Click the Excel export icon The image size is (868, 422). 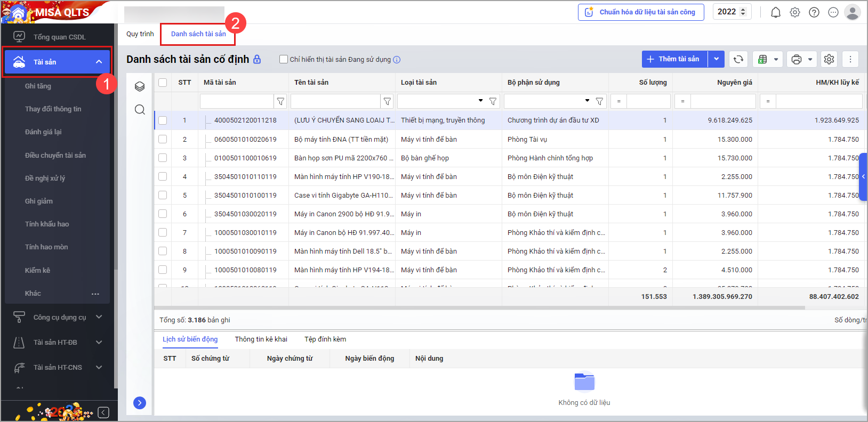coord(763,59)
